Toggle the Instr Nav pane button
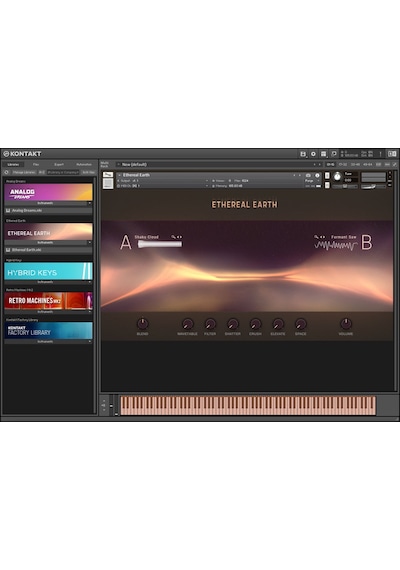 88,172
